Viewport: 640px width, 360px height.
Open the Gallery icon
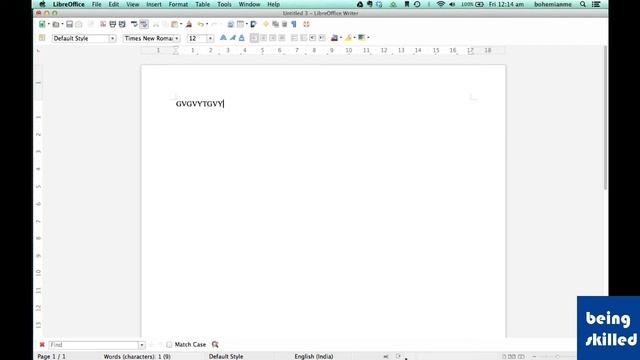point(275,24)
